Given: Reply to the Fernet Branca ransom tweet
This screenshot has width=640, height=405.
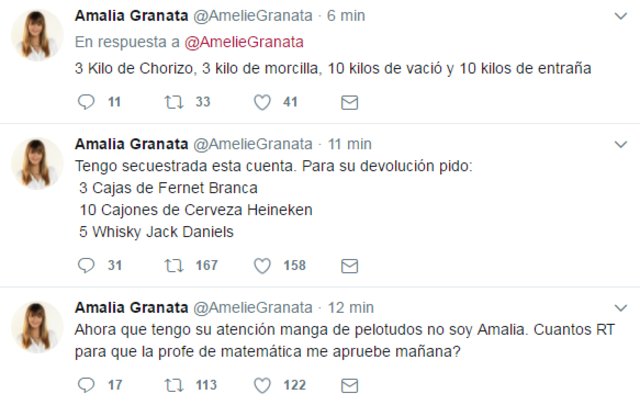Looking at the screenshot, I should (85, 265).
